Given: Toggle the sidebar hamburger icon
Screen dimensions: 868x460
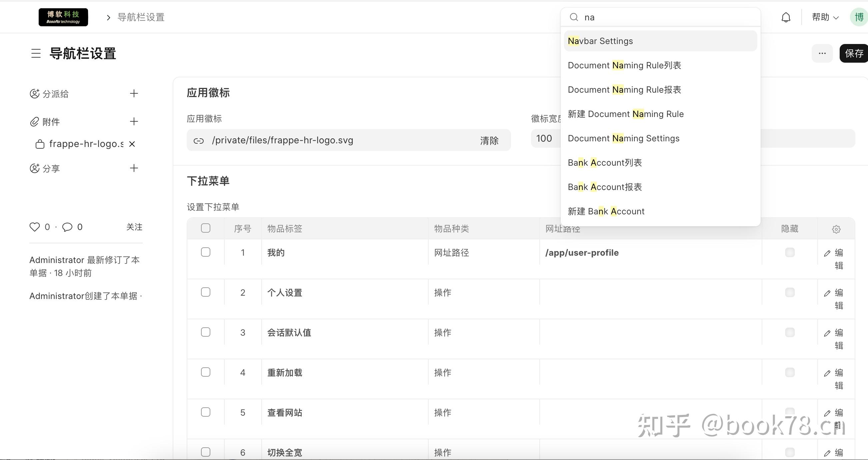Looking at the screenshot, I should click(x=36, y=53).
